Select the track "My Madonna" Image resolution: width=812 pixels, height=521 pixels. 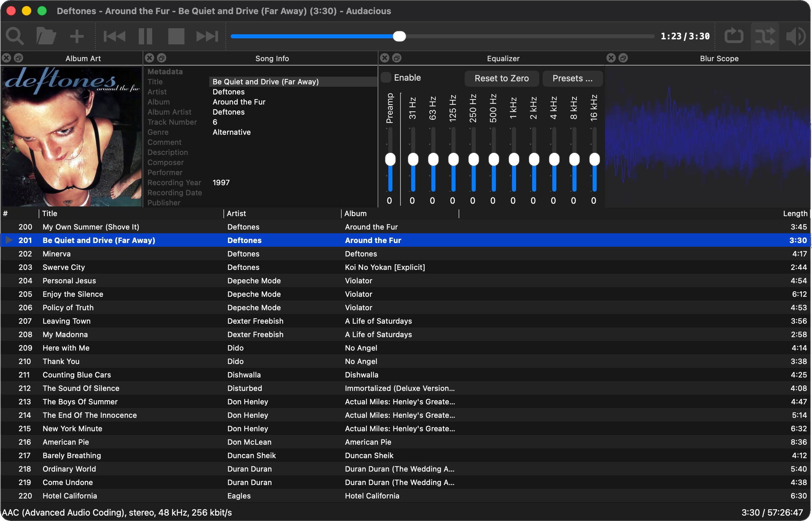pyautogui.click(x=405, y=334)
